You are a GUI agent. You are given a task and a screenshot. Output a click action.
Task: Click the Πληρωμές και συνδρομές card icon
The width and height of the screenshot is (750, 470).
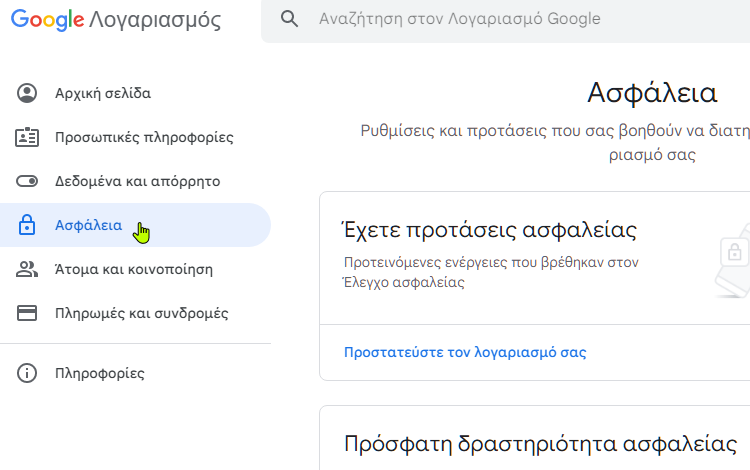coord(27,313)
